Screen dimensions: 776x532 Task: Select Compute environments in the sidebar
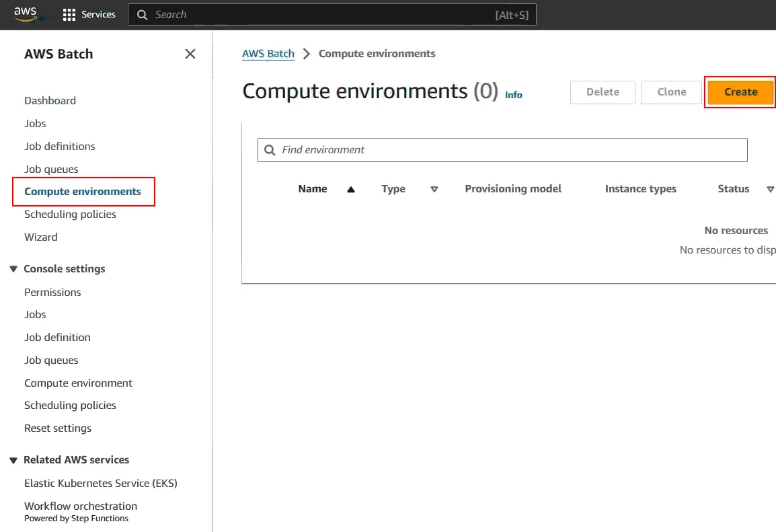click(83, 192)
